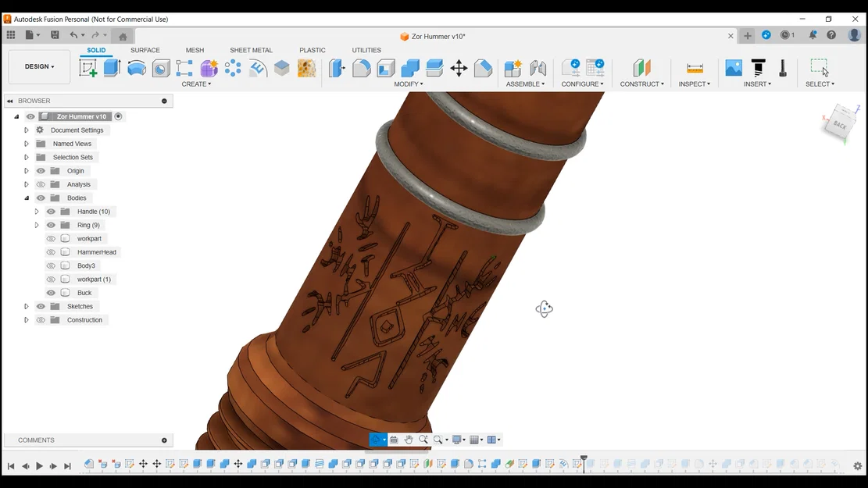The height and width of the screenshot is (488, 868).
Task: Launch the New Component tool in Assemble
Action: pos(513,69)
